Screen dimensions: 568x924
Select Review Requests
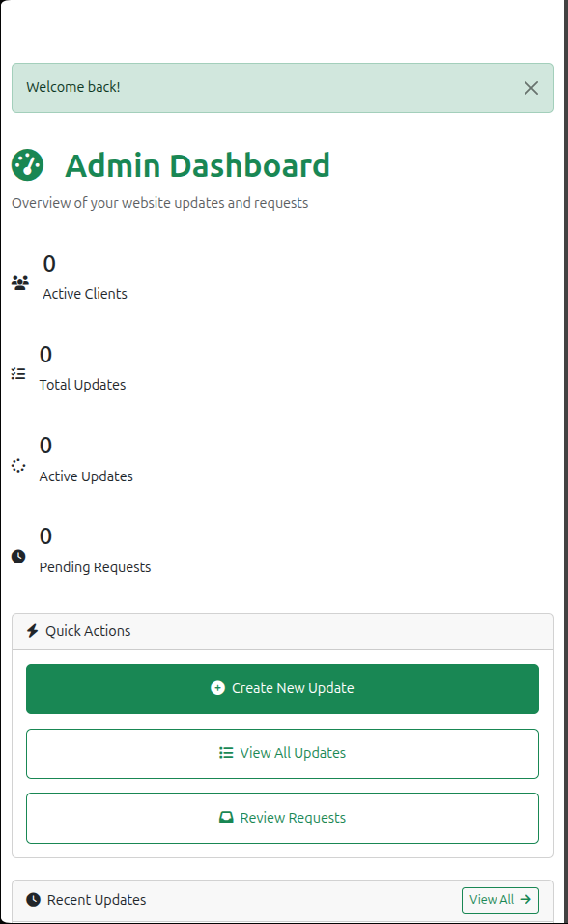tap(282, 818)
